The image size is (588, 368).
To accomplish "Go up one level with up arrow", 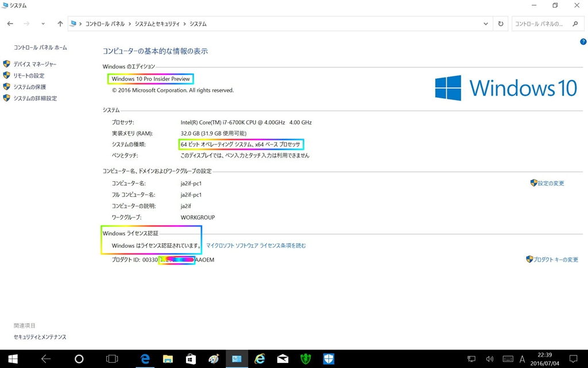I will click(60, 24).
